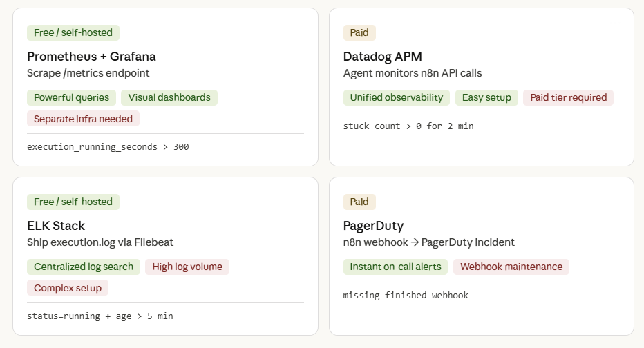Select 'n8n webhook → PagerDuty incident' subtitle
This screenshot has width=644, height=348.
(429, 242)
